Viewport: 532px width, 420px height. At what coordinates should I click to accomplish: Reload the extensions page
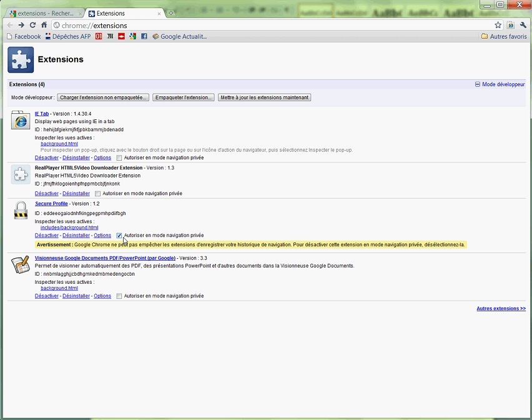[32, 25]
